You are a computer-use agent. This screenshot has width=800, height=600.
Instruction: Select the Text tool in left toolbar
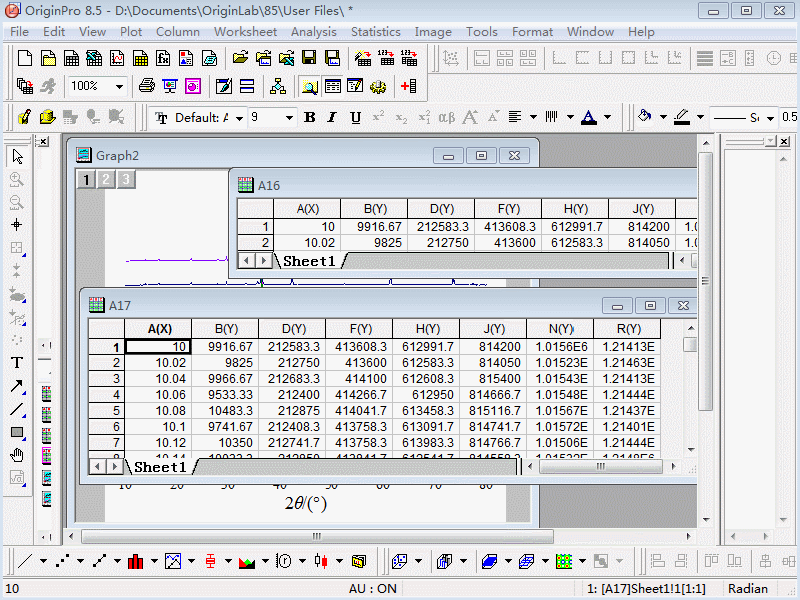[x=17, y=363]
